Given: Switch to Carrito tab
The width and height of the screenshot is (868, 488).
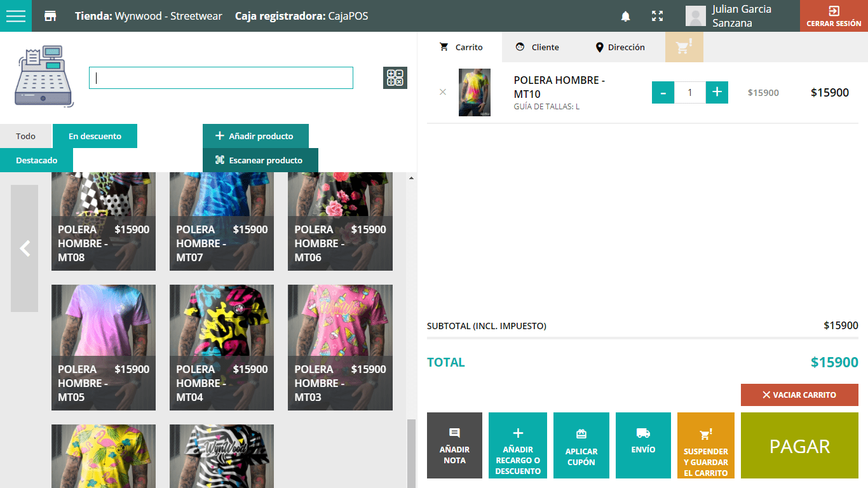Looking at the screenshot, I should (x=461, y=47).
